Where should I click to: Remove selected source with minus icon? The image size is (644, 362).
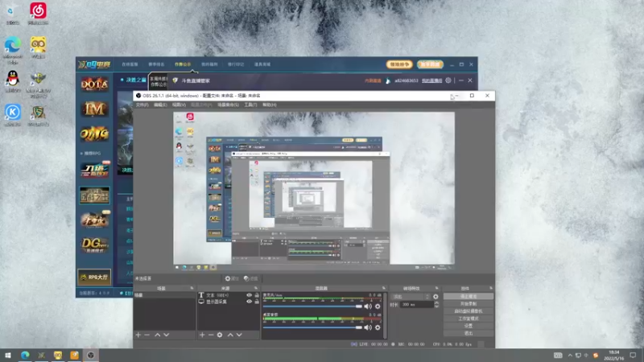211,335
